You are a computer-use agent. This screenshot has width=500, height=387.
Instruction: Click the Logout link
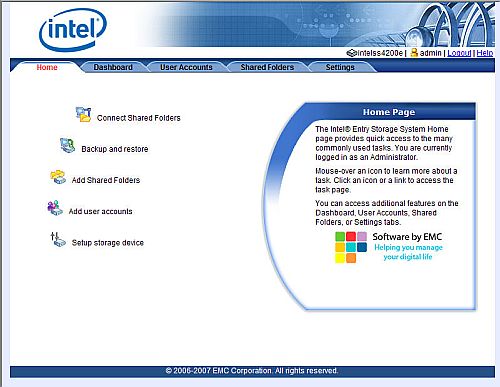[459, 53]
